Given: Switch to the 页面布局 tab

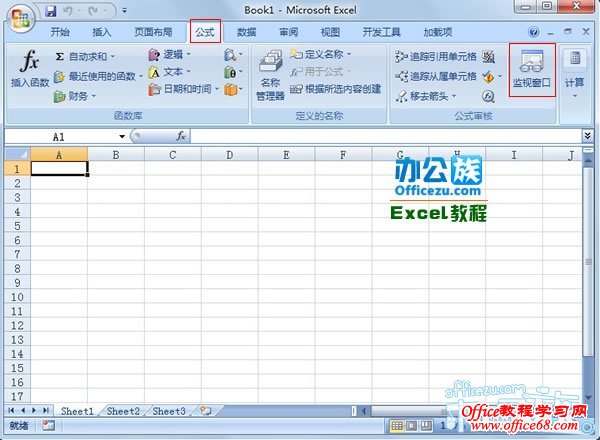Looking at the screenshot, I should [x=153, y=32].
